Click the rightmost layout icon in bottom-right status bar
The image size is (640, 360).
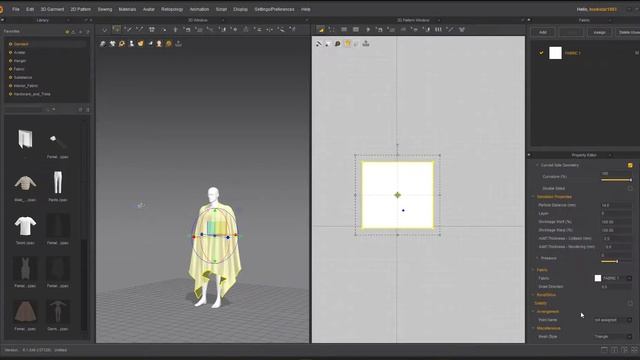(x=635, y=350)
